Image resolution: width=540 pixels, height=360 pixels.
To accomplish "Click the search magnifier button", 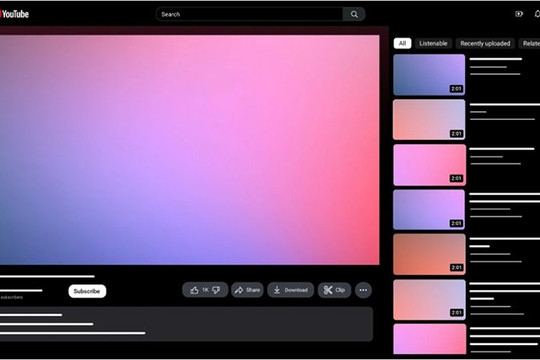I will tap(354, 14).
